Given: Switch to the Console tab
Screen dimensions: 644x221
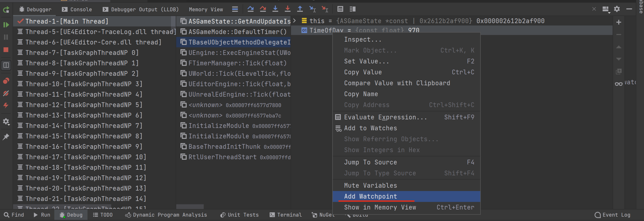Looking at the screenshot, I should (x=77, y=10).
